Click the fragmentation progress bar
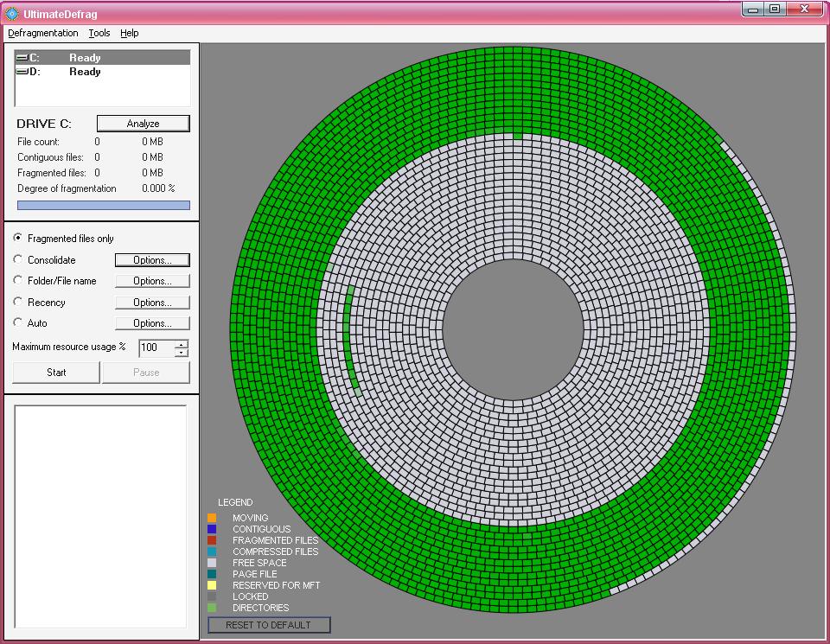This screenshot has width=830, height=644. pos(104,206)
